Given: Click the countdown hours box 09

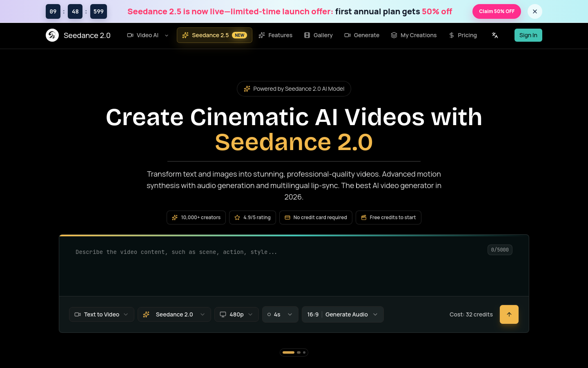Looking at the screenshot, I should [53, 11].
